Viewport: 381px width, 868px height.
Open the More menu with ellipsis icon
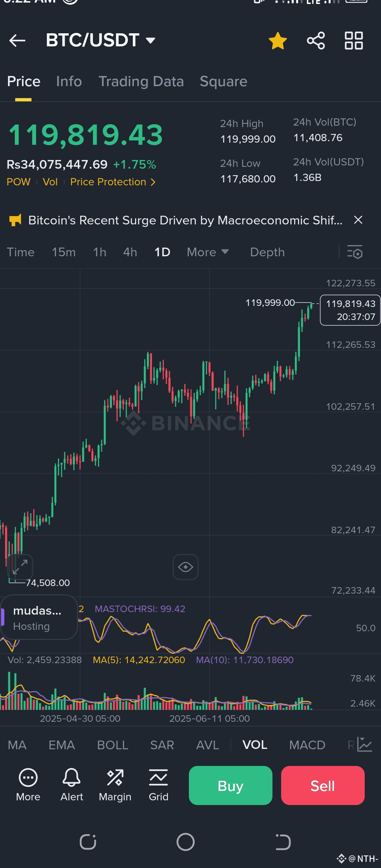28,785
